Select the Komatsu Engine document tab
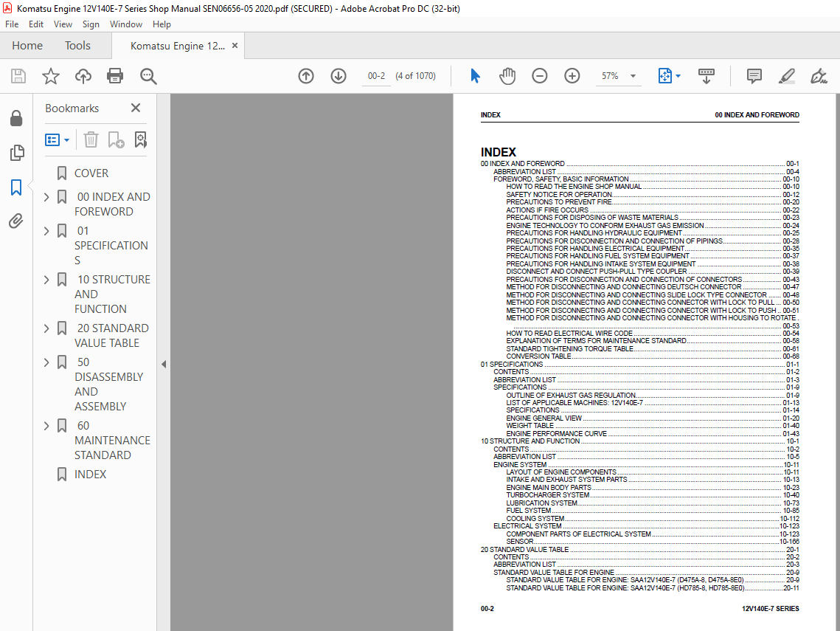The image size is (840, 631). (x=177, y=46)
